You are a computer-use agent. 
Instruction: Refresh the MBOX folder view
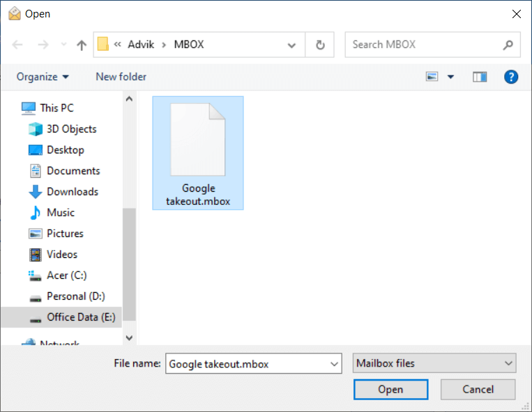[x=320, y=45]
